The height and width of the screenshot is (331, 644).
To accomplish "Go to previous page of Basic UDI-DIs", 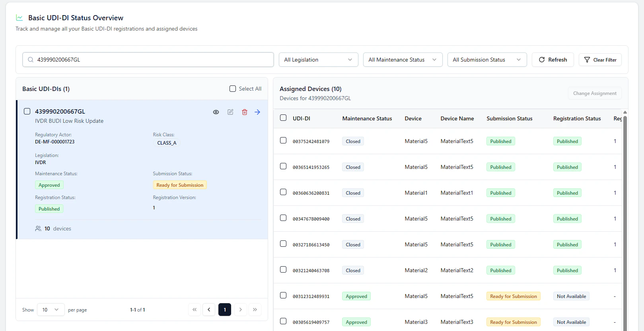I will point(209,310).
